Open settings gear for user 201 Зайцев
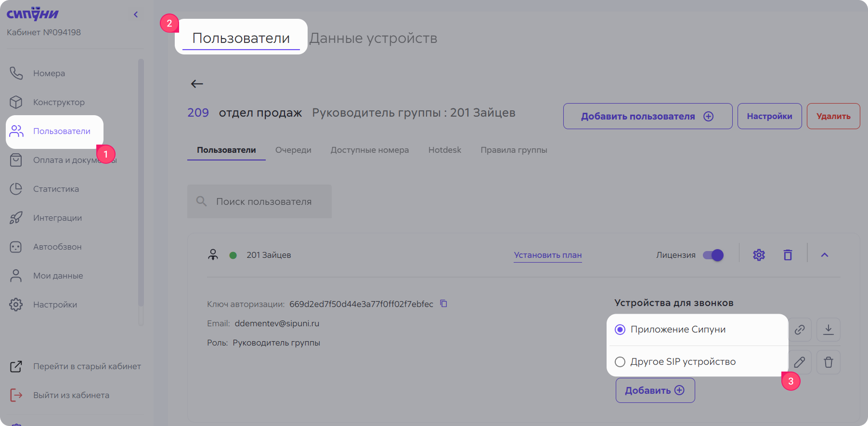This screenshot has width=868, height=426. 759,255
